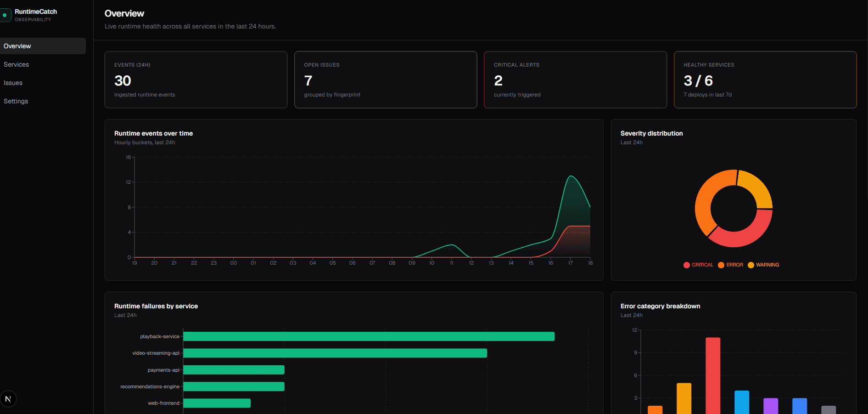868x414 pixels.
Task: Click the "Overview" page heading
Action: pyautogui.click(x=124, y=13)
